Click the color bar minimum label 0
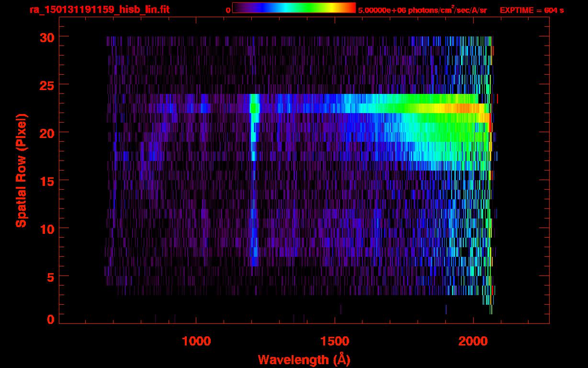The height and width of the screenshot is (368, 588). 228,10
